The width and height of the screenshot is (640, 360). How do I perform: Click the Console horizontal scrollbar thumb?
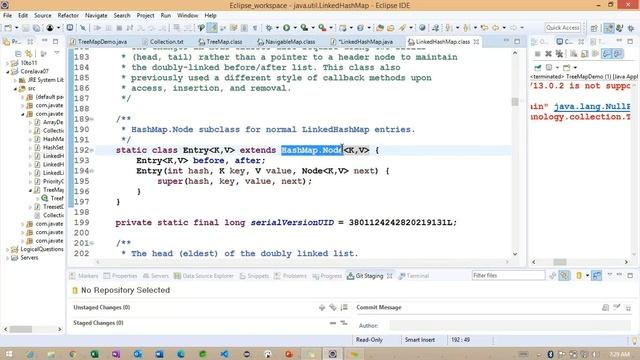pos(560,262)
